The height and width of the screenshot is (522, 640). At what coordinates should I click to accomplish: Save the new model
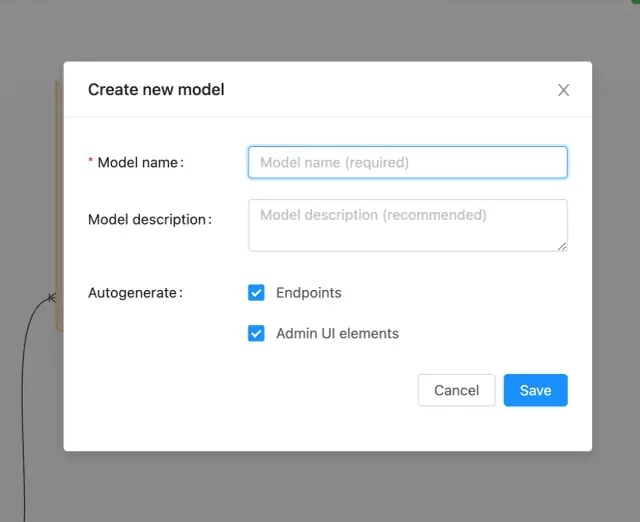point(535,390)
